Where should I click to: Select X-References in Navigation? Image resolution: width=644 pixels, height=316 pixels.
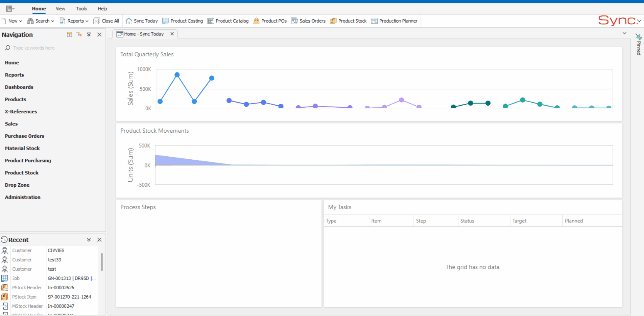[21, 112]
